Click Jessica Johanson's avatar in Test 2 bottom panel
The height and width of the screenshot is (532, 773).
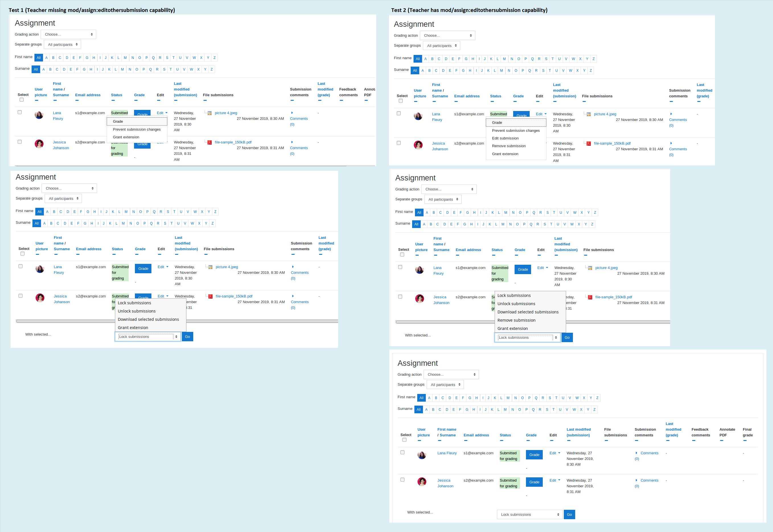(x=422, y=482)
